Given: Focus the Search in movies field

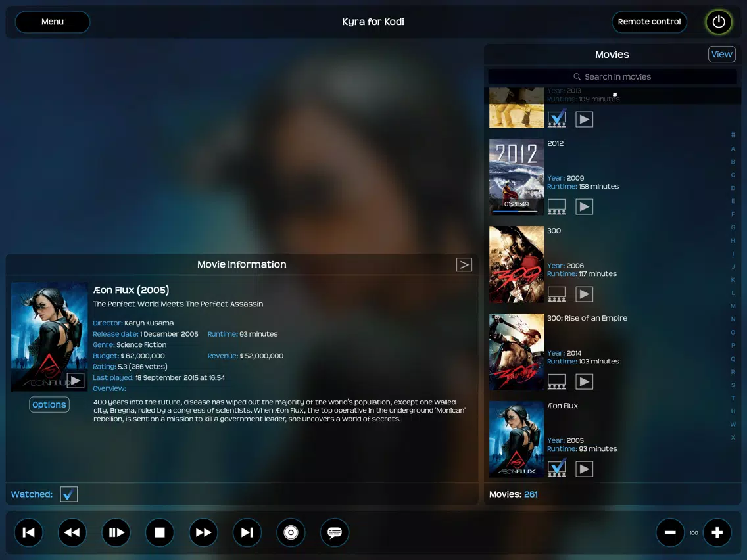Looking at the screenshot, I should 612,77.
